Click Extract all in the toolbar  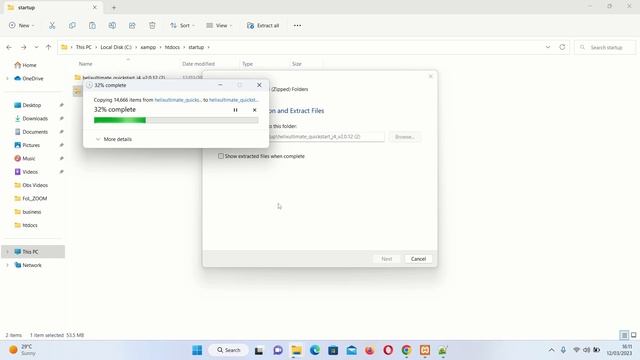coord(263,25)
